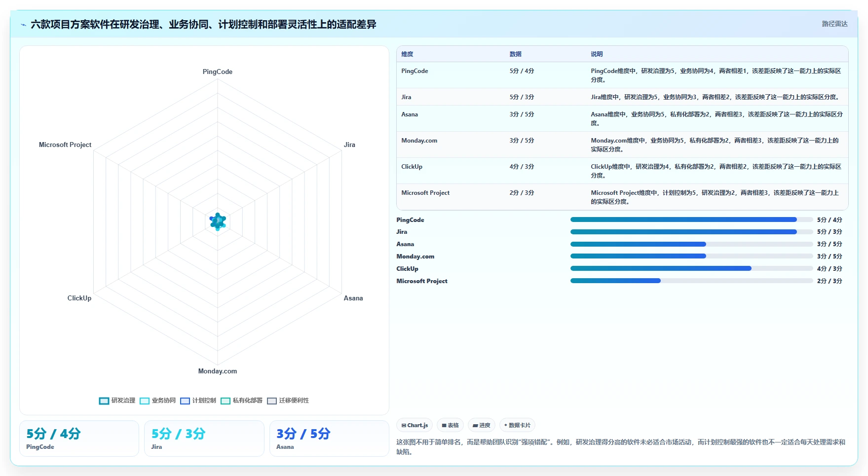Click the PingCode label beside progress bar
The image size is (868, 476).
tap(410, 220)
